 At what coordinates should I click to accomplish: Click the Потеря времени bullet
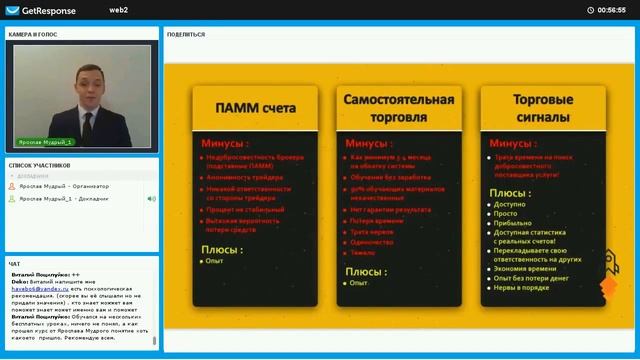tap(377, 221)
